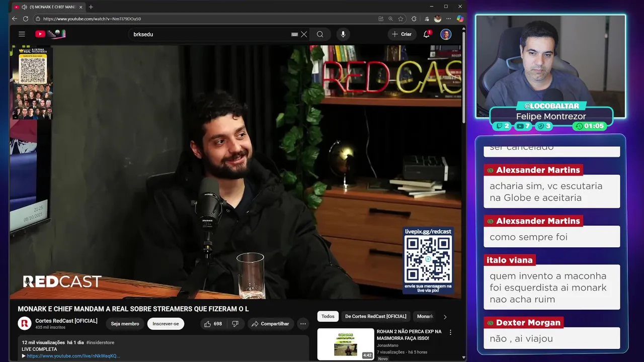Click the 12 mil visualizações text
The width and height of the screenshot is (644, 362).
point(43,342)
